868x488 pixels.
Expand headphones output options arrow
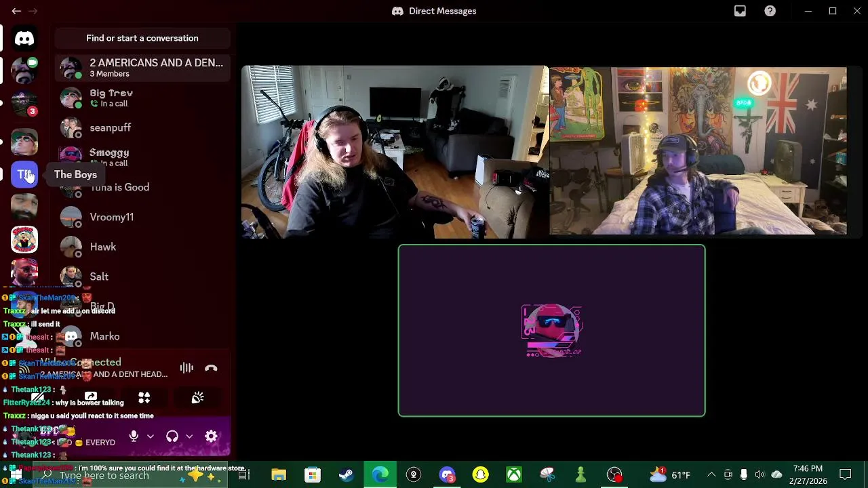[189, 436]
